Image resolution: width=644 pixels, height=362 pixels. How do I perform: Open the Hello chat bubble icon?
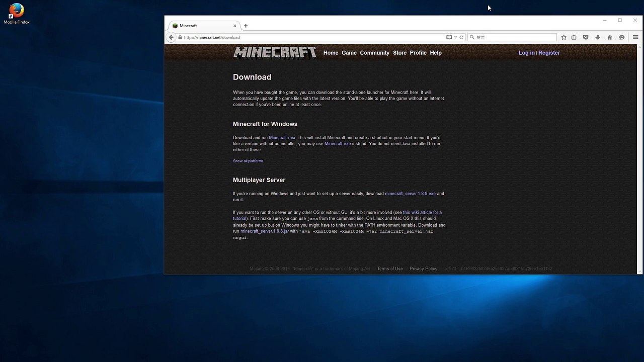[x=622, y=37]
